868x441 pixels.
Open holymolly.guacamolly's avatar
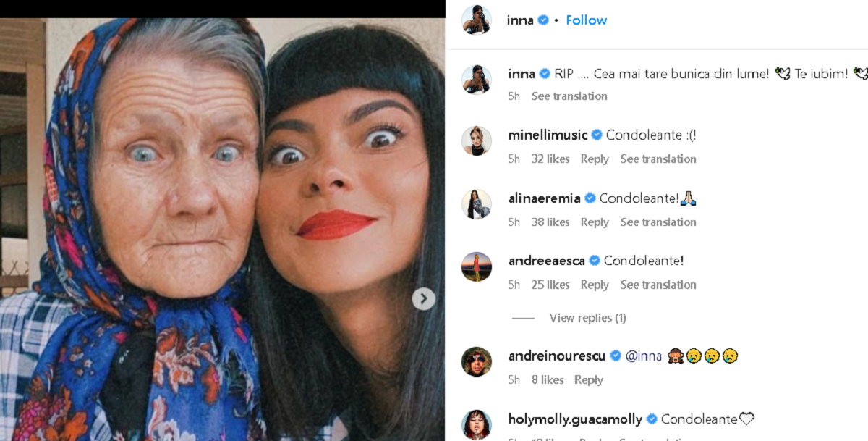(x=477, y=425)
